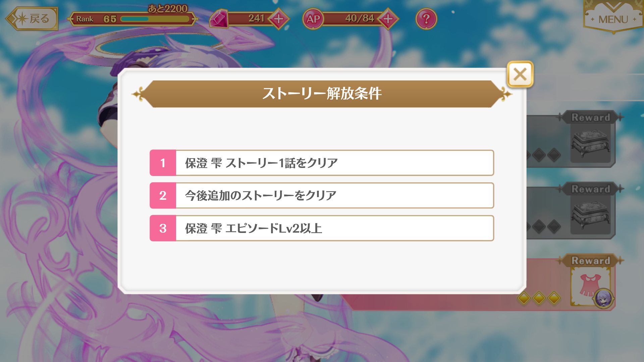The height and width of the screenshot is (362, 644).
Task: Click the pink gem currency icon
Action: [219, 19]
